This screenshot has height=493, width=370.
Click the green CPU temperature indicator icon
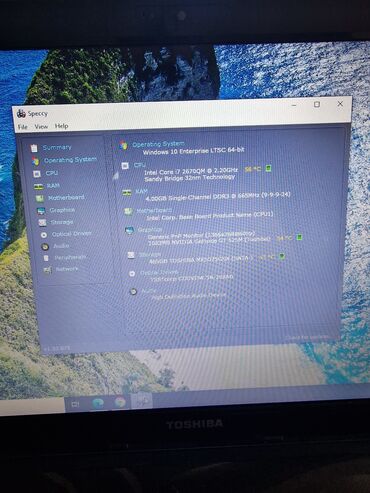(x=268, y=168)
